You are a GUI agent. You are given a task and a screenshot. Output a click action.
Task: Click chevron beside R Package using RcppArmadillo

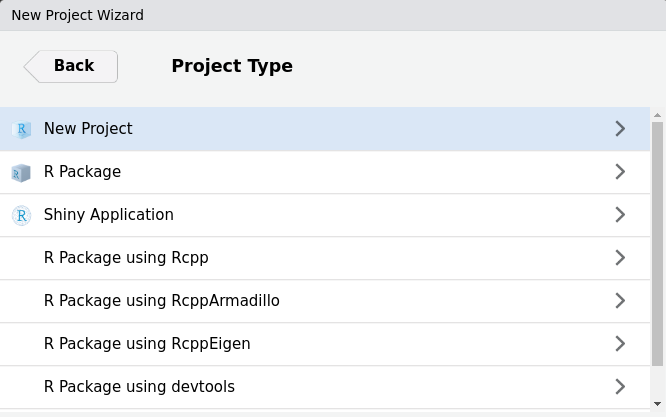point(620,301)
